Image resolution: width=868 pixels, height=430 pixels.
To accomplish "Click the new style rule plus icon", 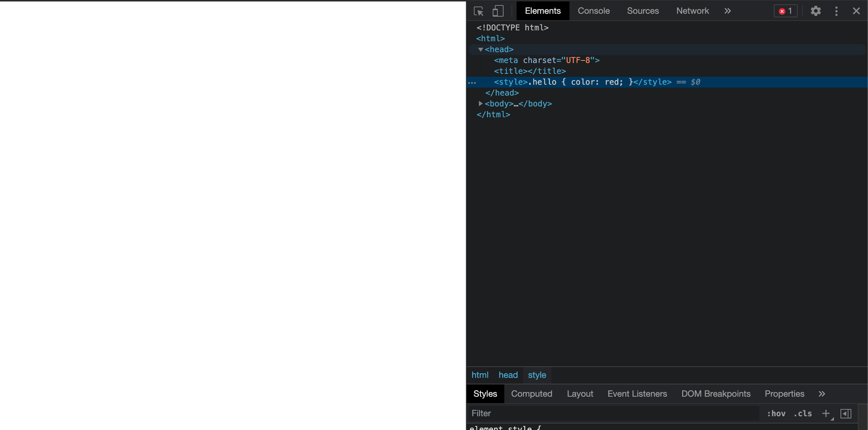I will pyautogui.click(x=826, y=413).
